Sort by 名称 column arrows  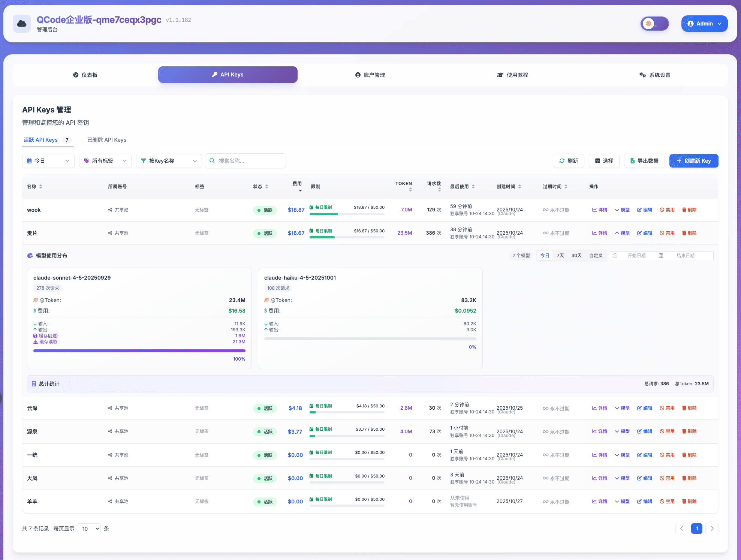[40, 187]
